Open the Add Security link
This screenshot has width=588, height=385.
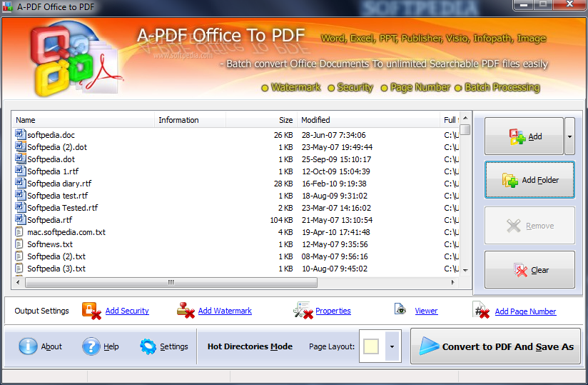tap(127, 311)
